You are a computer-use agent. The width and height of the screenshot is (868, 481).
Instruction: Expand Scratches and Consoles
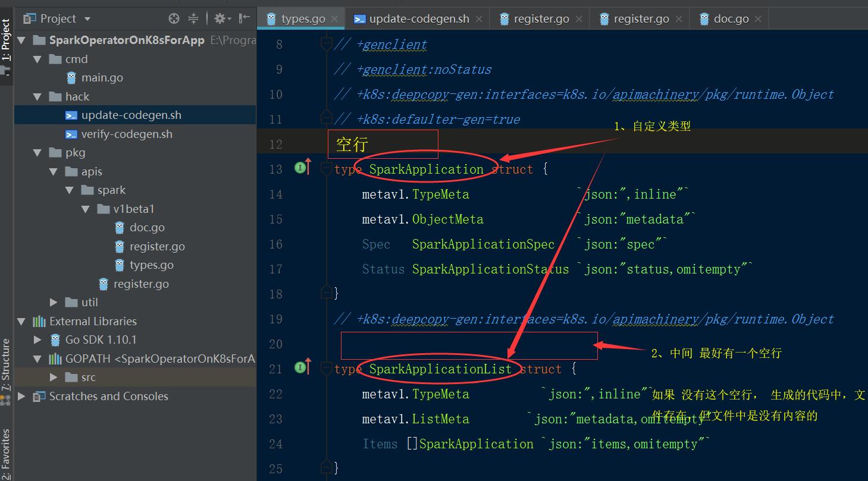coord(22,397)
